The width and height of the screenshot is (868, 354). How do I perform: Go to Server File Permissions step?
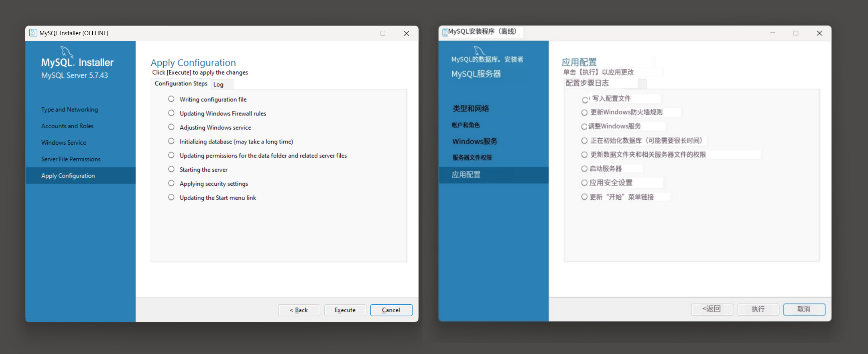[x=71, y=159]
